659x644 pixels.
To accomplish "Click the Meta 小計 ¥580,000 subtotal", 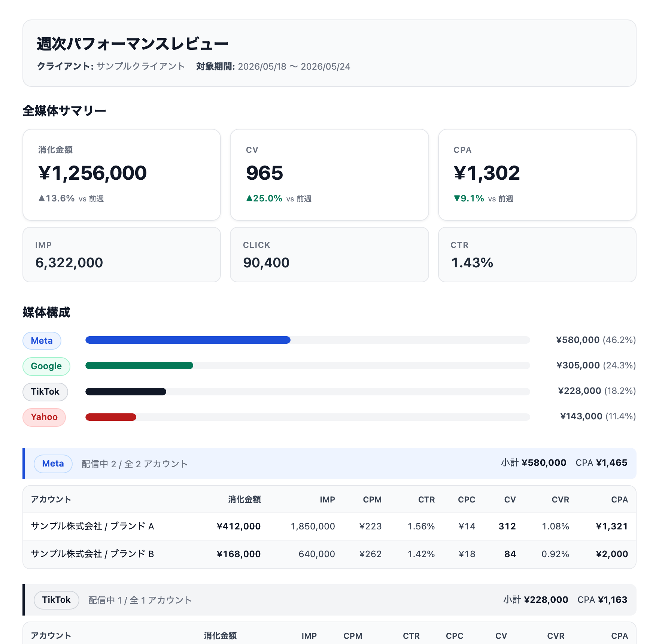I will pos(534,463).
